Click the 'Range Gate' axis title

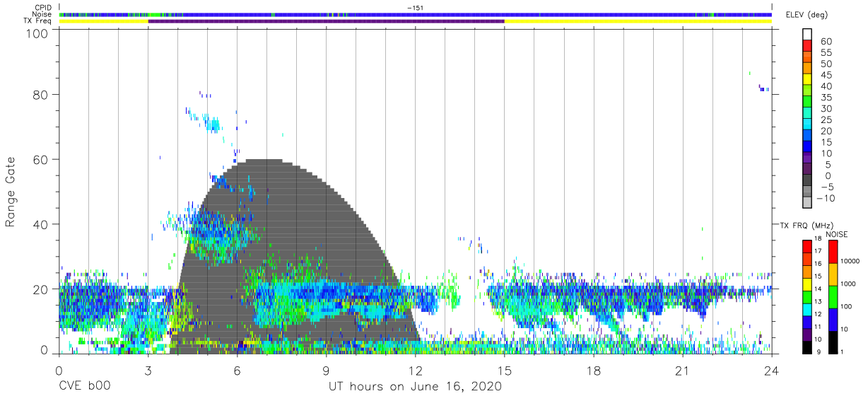click(x=11, y=192)
